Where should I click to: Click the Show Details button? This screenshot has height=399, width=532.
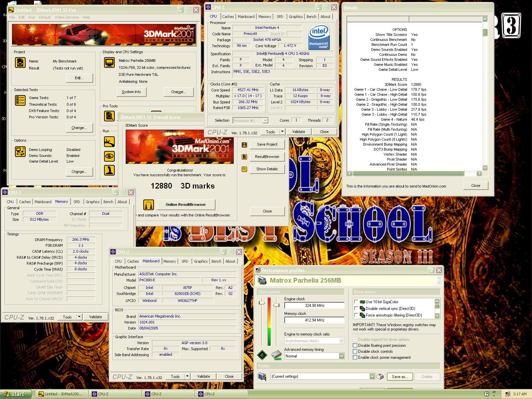(x=267, y=169)
